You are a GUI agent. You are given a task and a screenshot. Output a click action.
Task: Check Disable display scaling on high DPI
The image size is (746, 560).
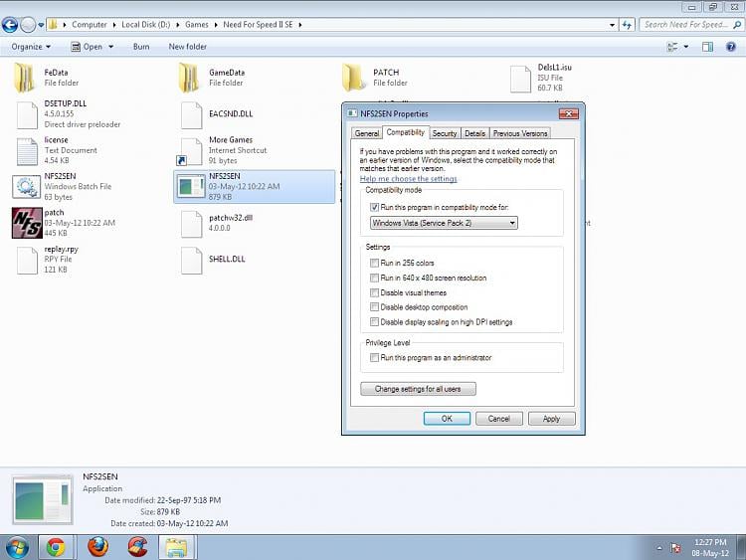[374, 322]
